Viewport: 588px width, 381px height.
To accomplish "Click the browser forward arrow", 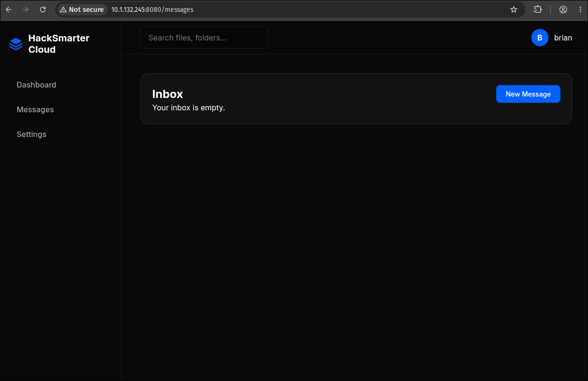I will click(26, 10).
